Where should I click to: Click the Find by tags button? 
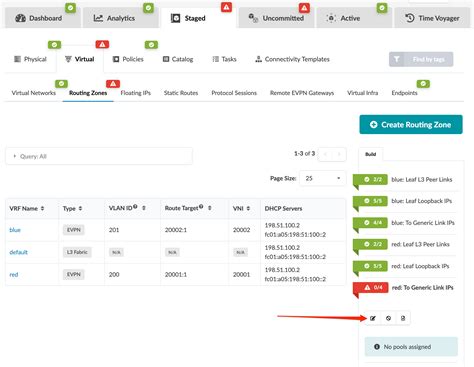click(421, 59)
